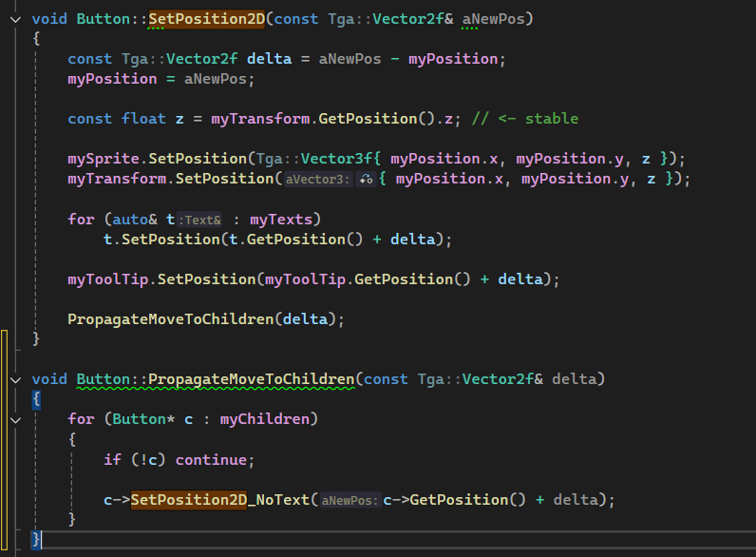
Task: Click the highlighted opening brace of PropagateMoveToChildren
Action: pos(36,399)
